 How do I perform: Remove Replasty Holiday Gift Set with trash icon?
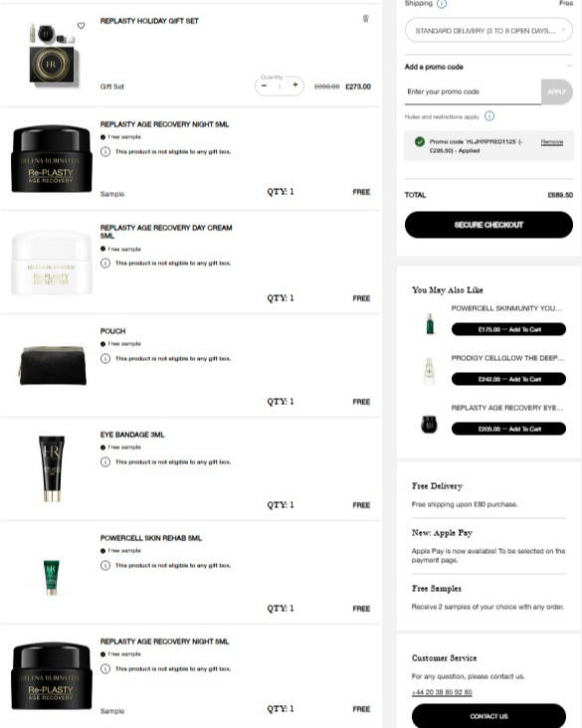pyautogui.click(x=365, y=19)
